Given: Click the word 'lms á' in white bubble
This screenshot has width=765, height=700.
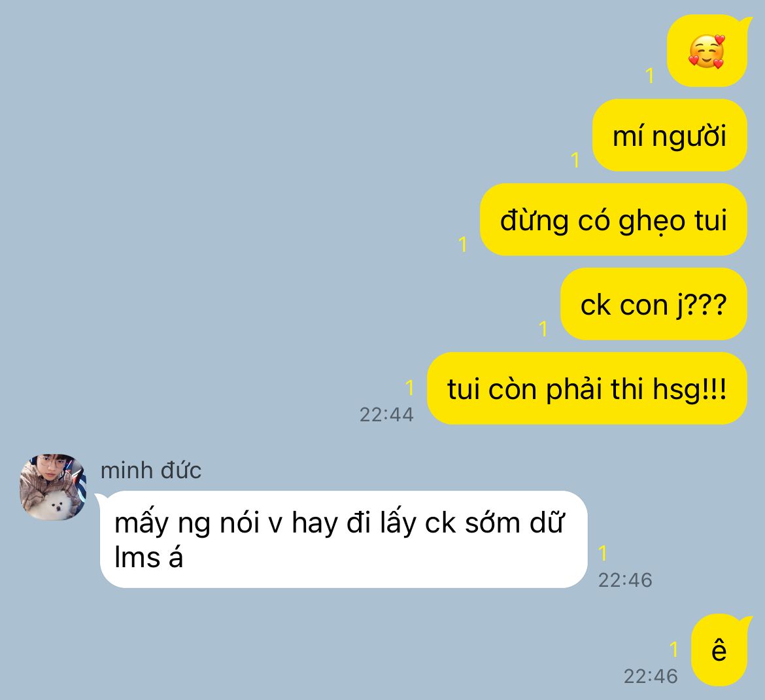Looking at the screenshot, I should tap(148, 557).
